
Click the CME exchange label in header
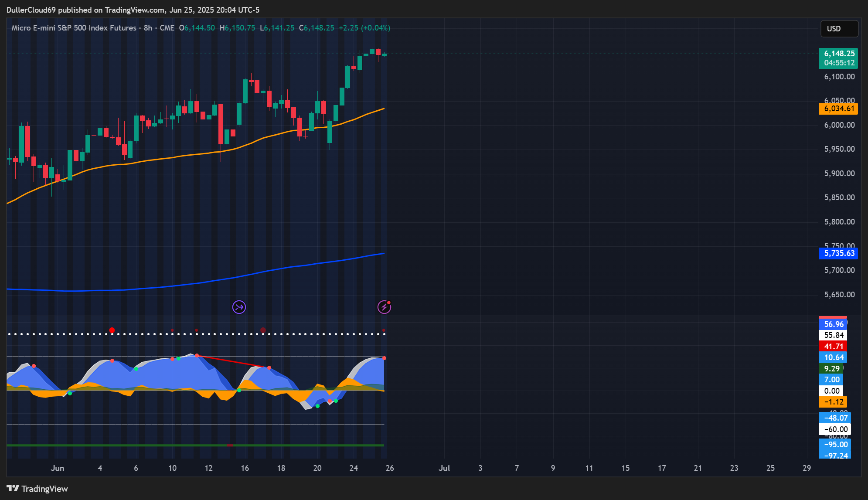point(167,28)
